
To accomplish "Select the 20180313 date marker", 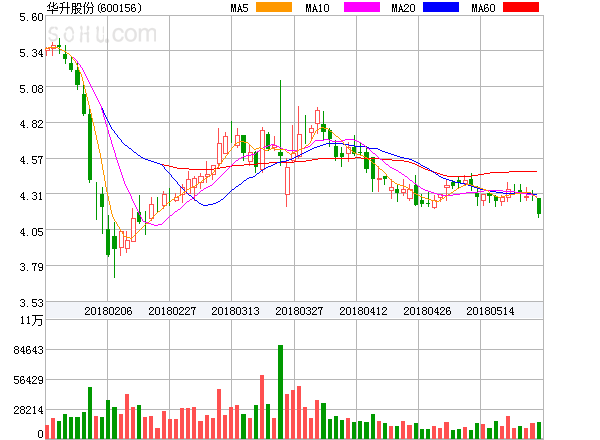I will click(x=236, y=311).
